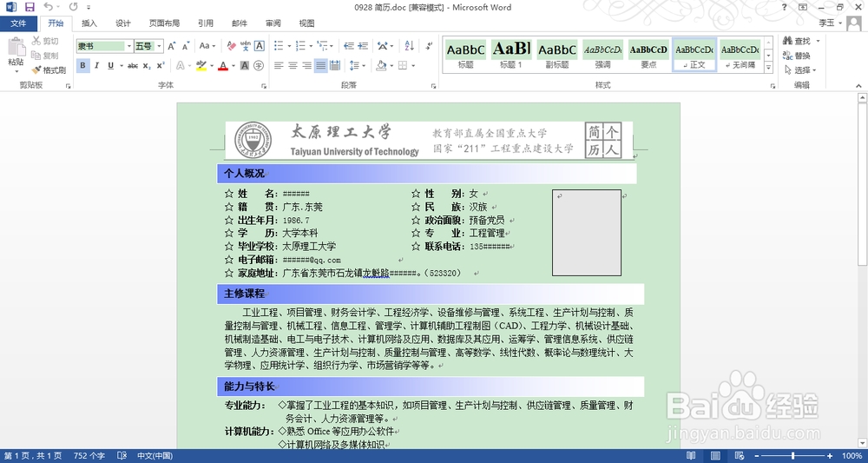Toggle justified alignment

pos(320,66)
